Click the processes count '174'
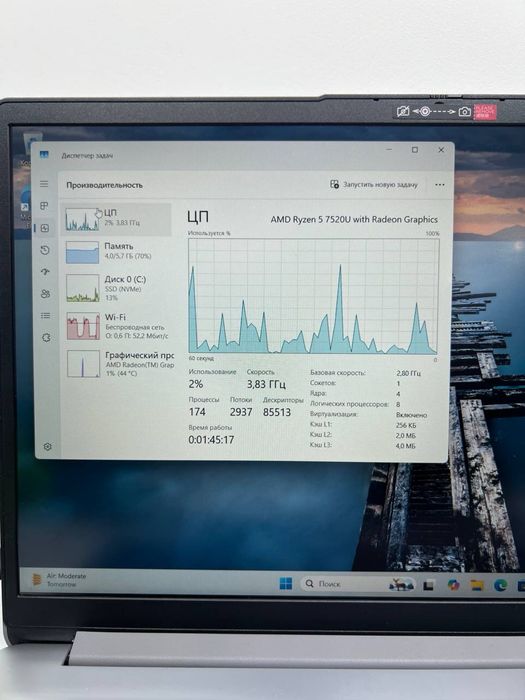 197,412
